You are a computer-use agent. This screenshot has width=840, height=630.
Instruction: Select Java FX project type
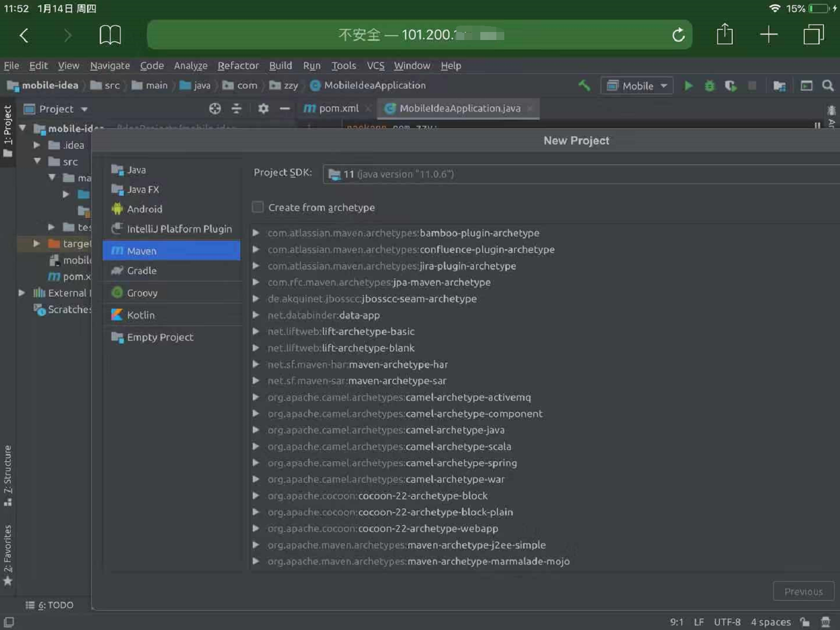pos(171,189)
